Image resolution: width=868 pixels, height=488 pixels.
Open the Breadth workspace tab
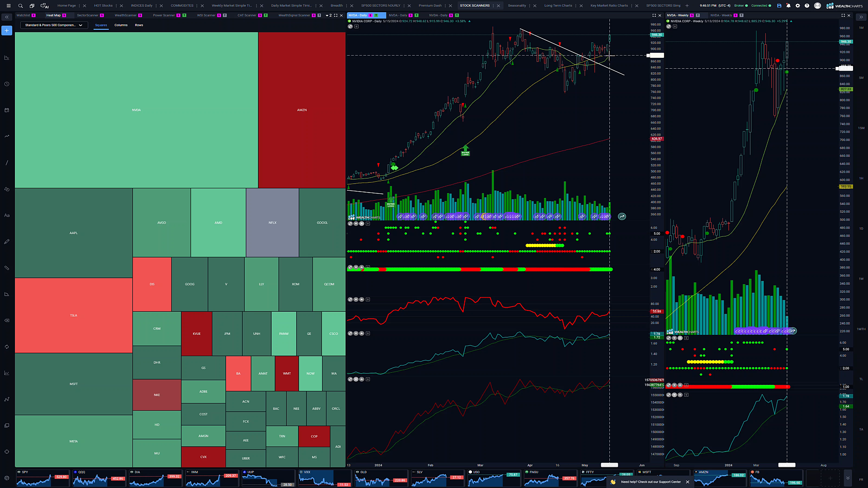336,6
